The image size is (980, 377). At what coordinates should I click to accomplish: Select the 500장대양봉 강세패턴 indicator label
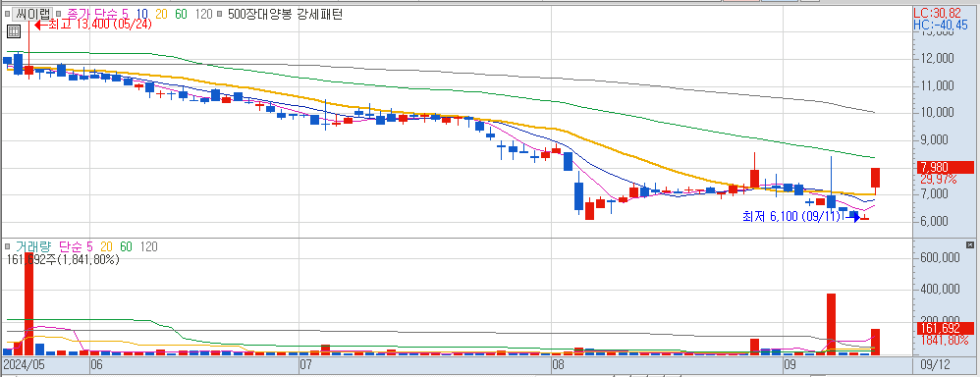284,14
